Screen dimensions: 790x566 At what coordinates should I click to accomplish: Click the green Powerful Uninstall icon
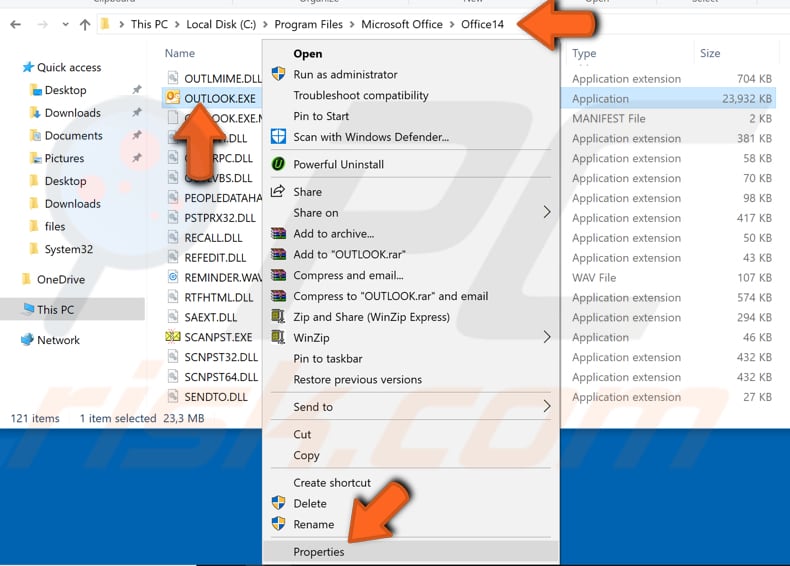coord(278,164)
